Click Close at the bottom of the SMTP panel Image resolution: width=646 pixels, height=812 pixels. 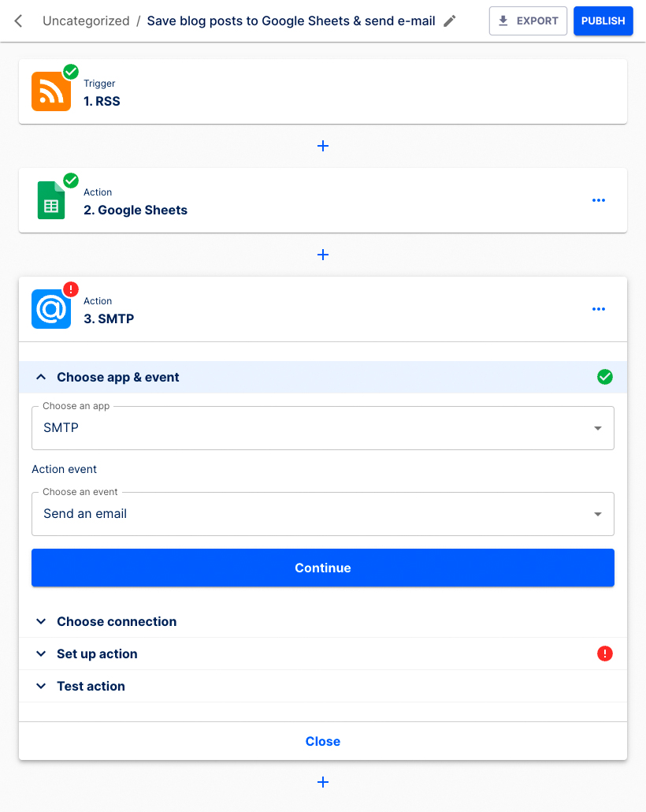323,741
